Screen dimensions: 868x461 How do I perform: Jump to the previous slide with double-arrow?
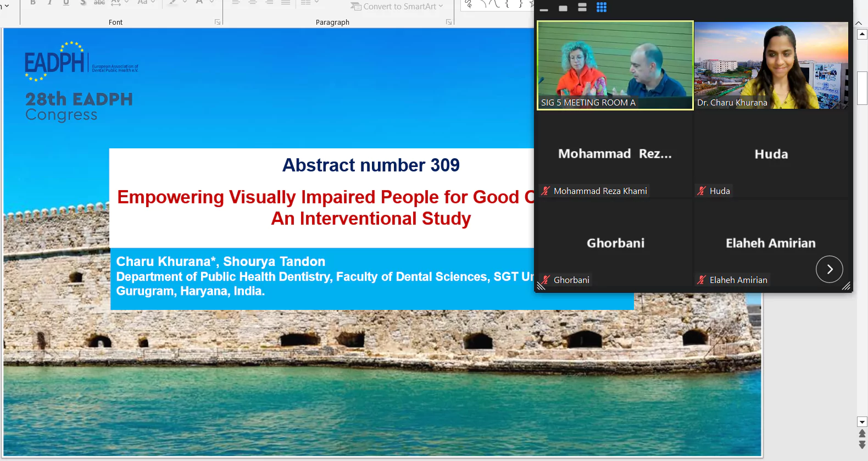[x=862, y=434]
